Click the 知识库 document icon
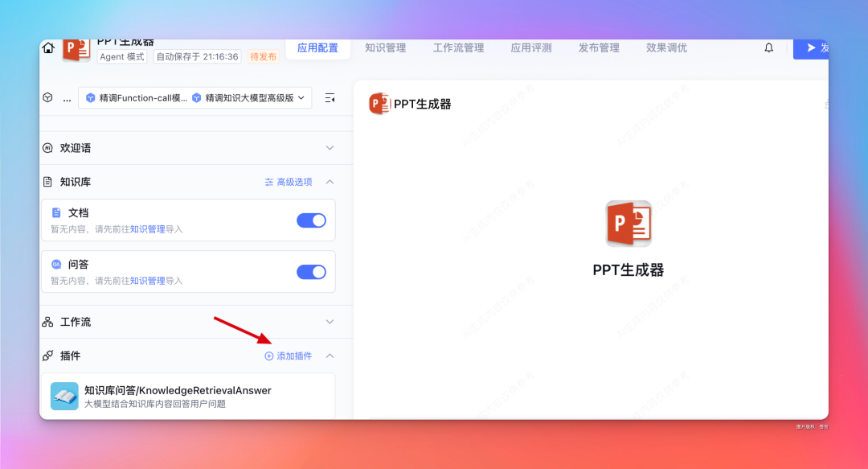868x469 pixels. (x=47, y=182)
